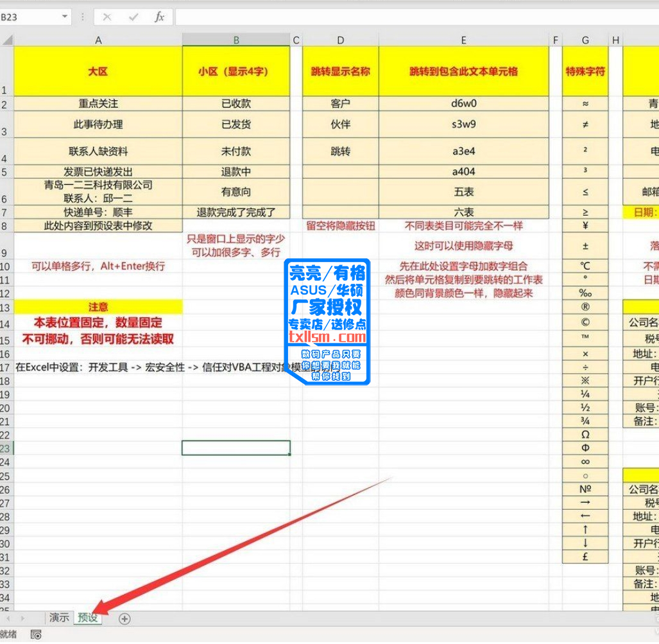659x644 pixels.
Task: Click the macro record icon in status bar
Action: click(x=36, y=635)
